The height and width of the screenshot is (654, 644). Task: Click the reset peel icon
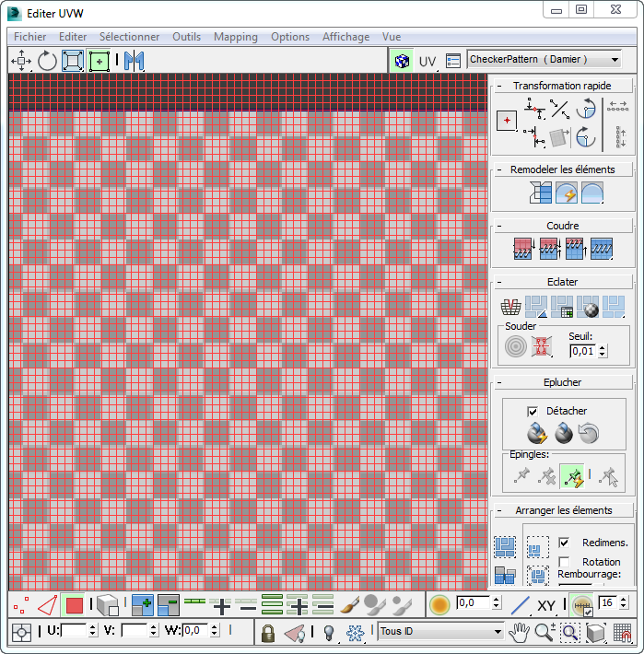[589, 433]
